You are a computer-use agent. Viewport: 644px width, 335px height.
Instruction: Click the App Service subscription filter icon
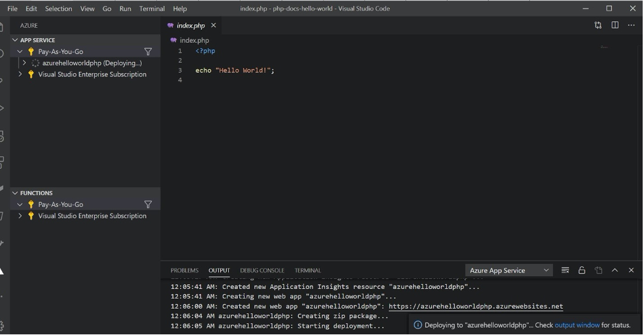point(148,52)
